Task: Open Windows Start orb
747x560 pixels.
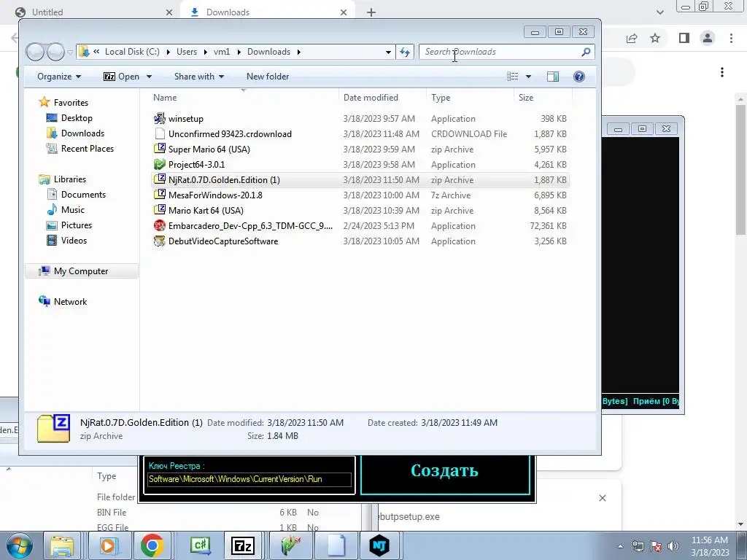Action: click(x=20, y=545)
